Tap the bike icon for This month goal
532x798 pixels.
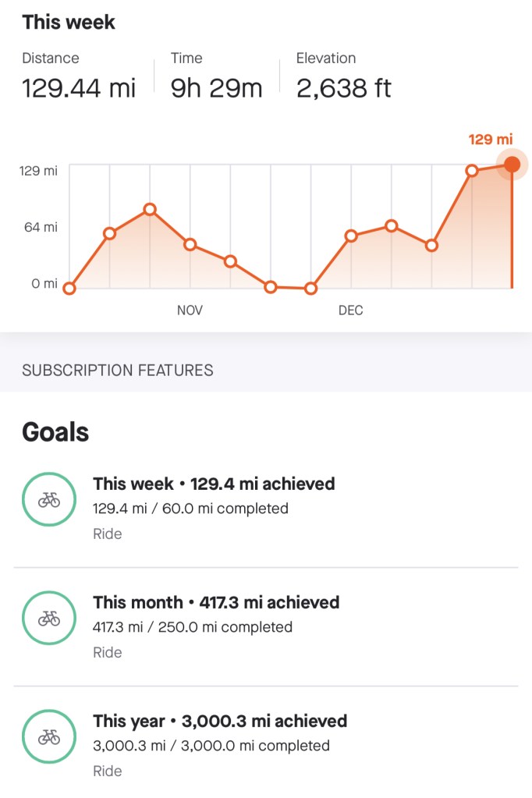[x=49, y=619]
